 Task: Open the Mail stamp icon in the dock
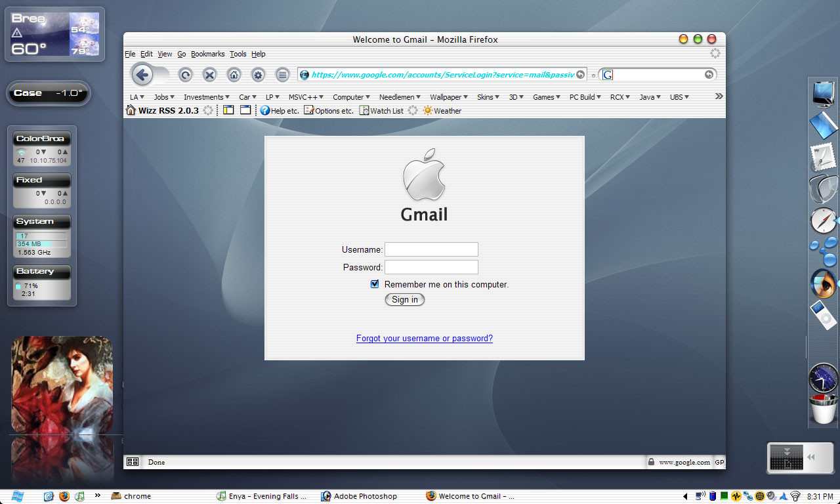point(824,157)
